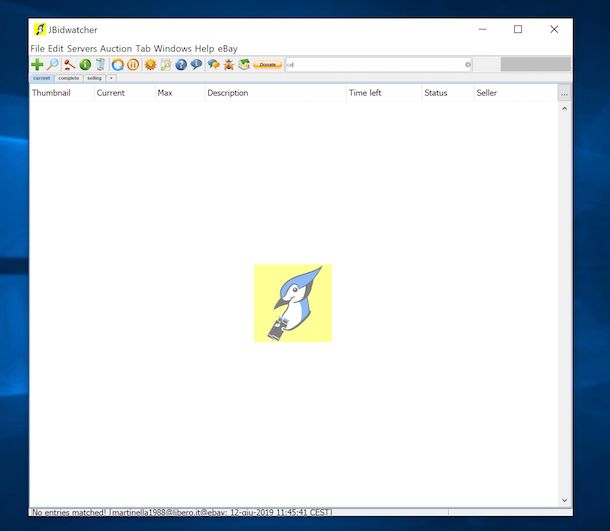
Task: Click the chat bubbles Forum icon
Action: [x=213, y=65]
